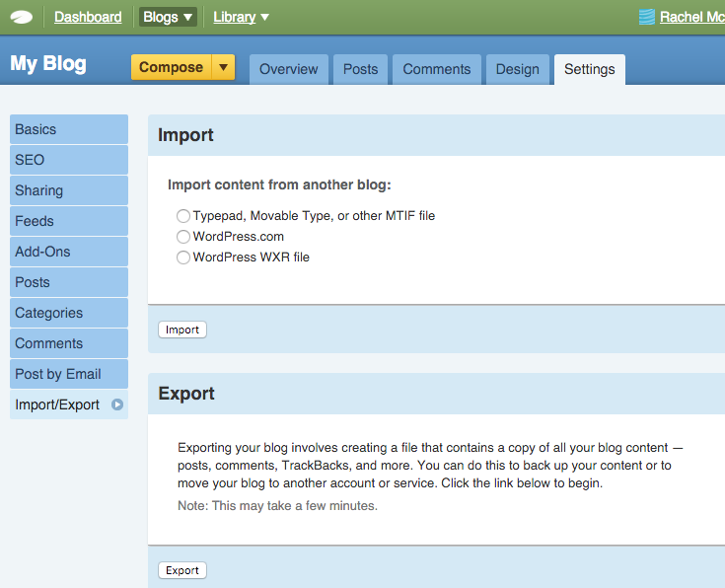Open Categories settings
This screenshot has width=725, height=588.
pos(69,313)
